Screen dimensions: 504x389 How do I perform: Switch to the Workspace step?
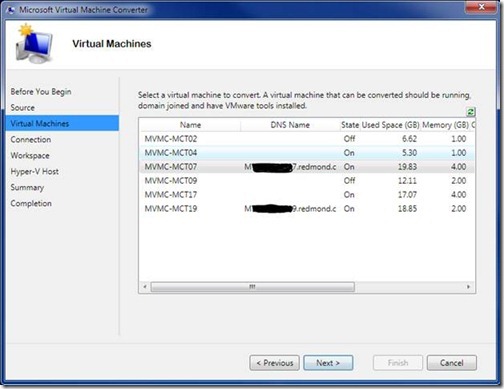pyautogui.click(x=30, y=155)
